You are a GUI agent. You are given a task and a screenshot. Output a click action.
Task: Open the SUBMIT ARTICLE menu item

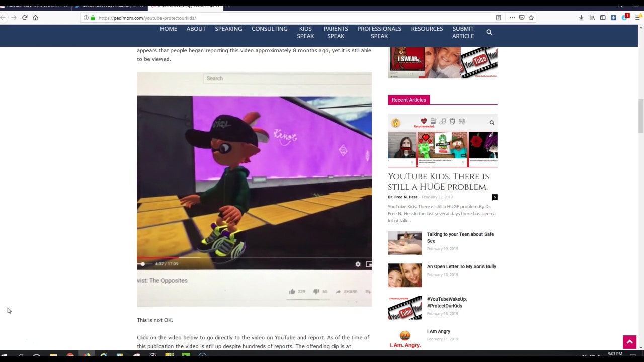463,32
